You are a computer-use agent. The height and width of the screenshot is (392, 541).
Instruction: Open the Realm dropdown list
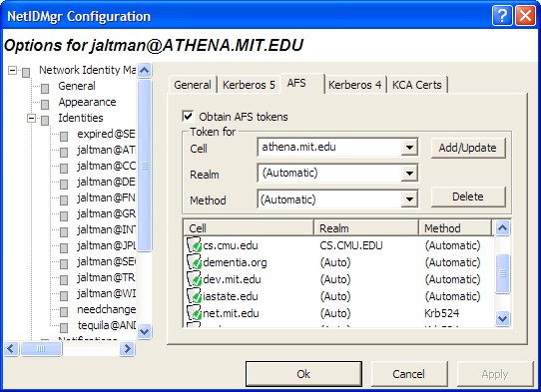point(409,174)
